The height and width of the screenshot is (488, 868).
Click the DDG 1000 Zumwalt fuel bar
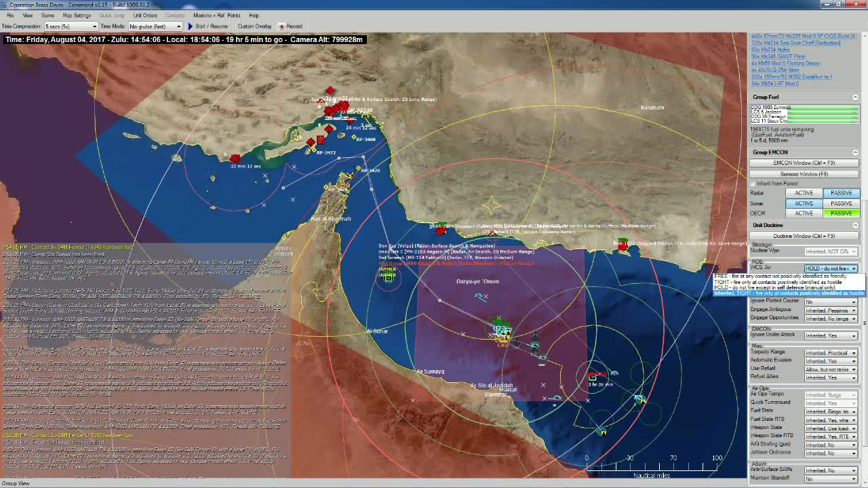[822, 108]
